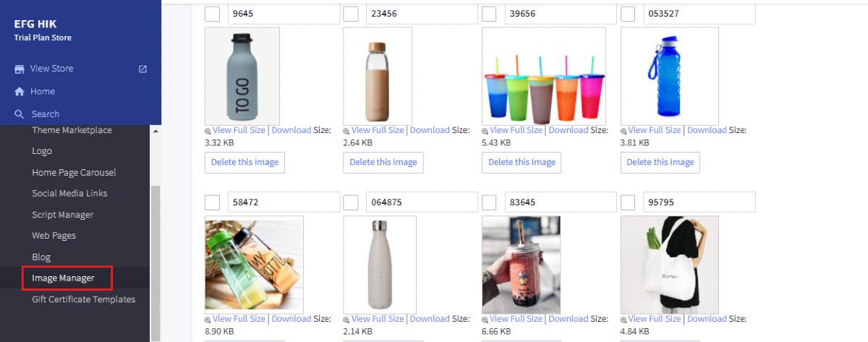Viewport: 868px width, 342px height.
Task: Open the white bottle thumbnail 064875
Action: pos(380,264)
